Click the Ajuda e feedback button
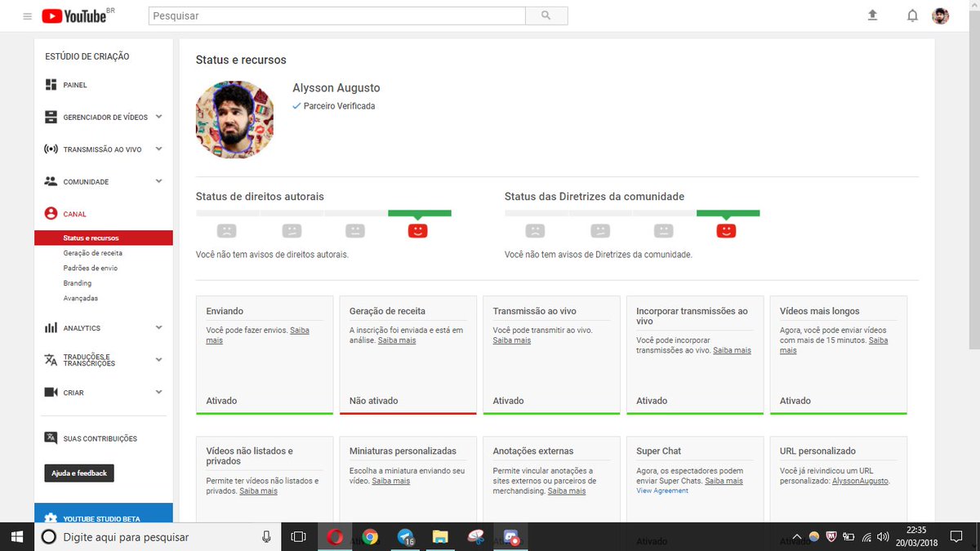Image resolution: width=980 pixels, height=551 pixels. [79, 473]
